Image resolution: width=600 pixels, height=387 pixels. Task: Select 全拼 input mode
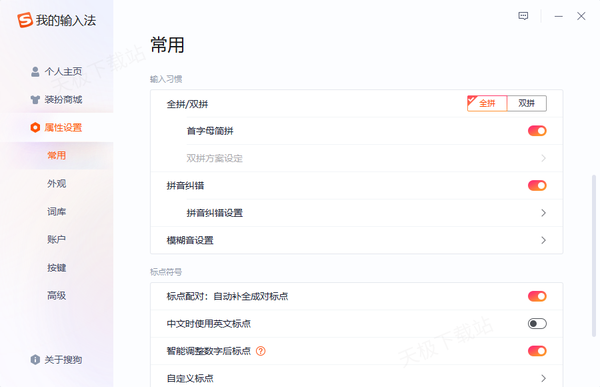point(487,103)
